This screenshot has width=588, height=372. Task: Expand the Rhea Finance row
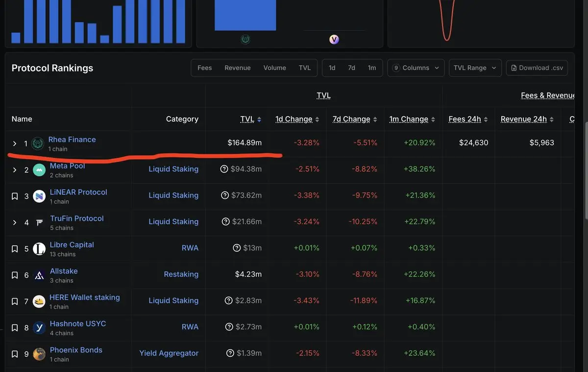point(15,144)
